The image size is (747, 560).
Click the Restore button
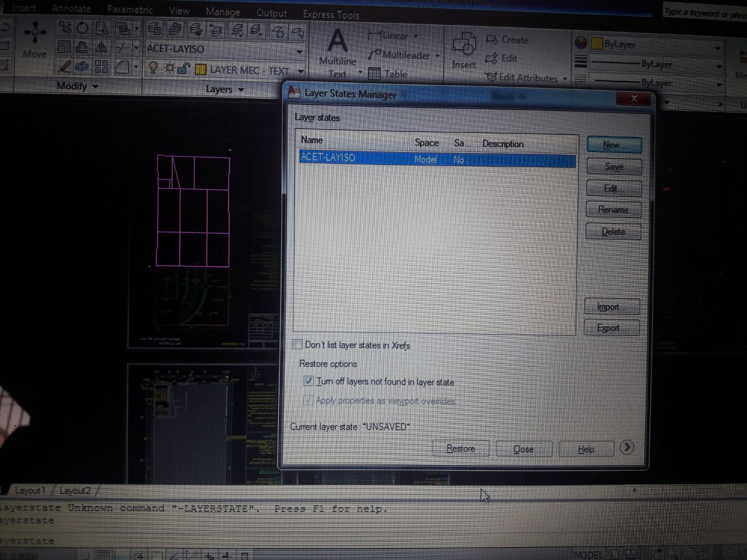tap(460, 449)
